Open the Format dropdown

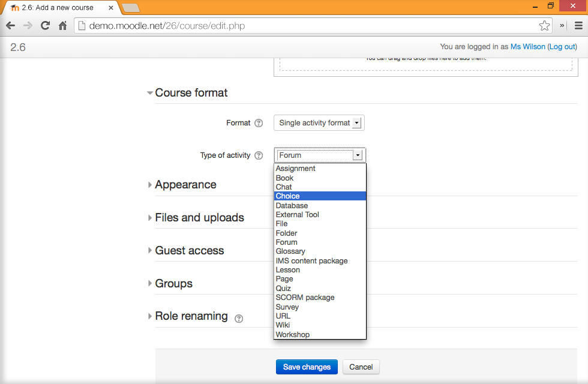click(x=319, y=123)
